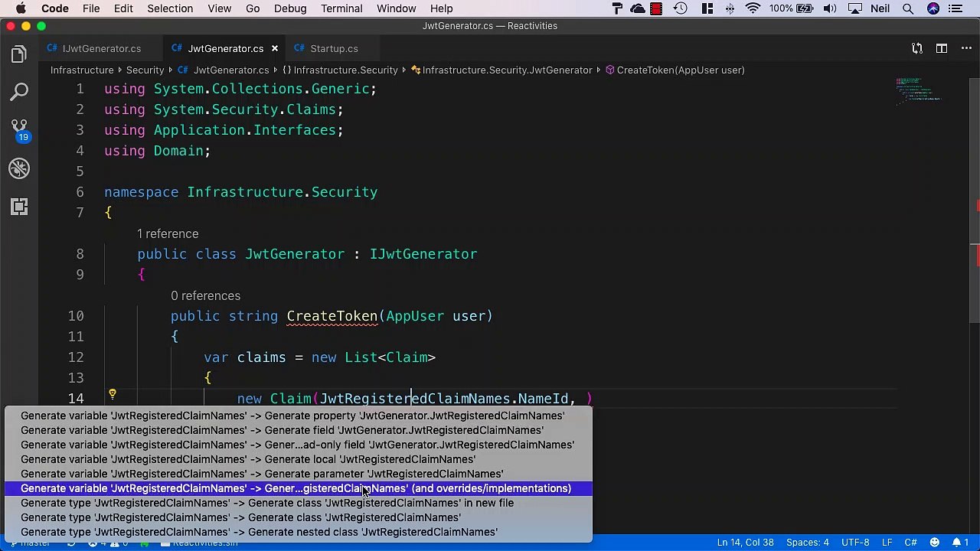This screenshot has width=980, height=551.
Task: Click the '1 reference' CodeLens link
Action: pos(168,233)
